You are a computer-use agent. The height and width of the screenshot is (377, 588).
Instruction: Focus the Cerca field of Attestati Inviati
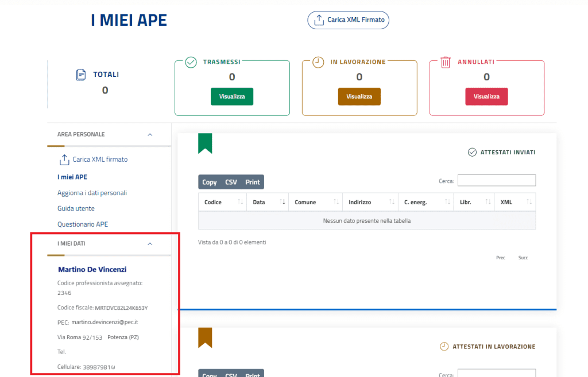coord(497,181)
